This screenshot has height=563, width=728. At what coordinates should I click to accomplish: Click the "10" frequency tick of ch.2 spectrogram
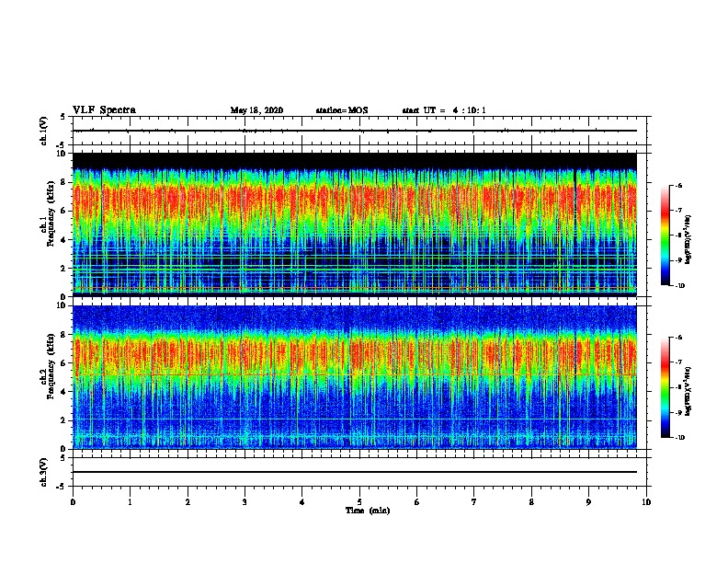[61, 305]
